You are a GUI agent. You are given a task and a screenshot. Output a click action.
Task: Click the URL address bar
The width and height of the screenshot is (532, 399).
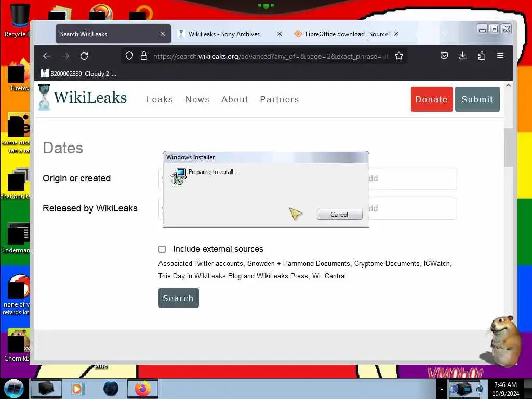[271, 56]
